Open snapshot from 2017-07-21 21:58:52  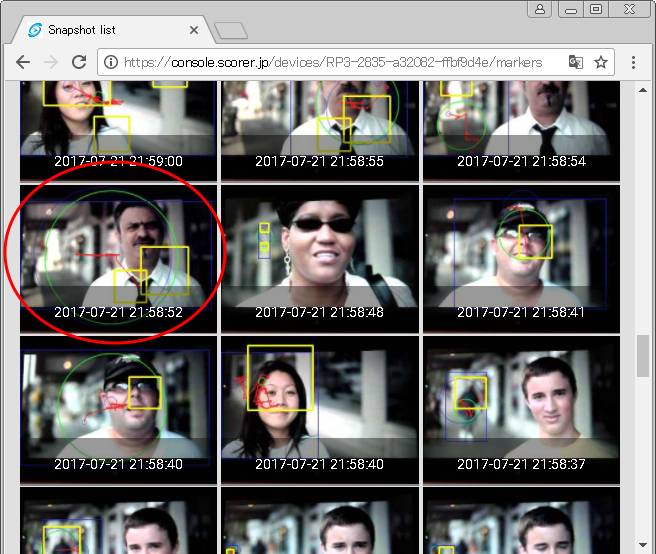118,259
